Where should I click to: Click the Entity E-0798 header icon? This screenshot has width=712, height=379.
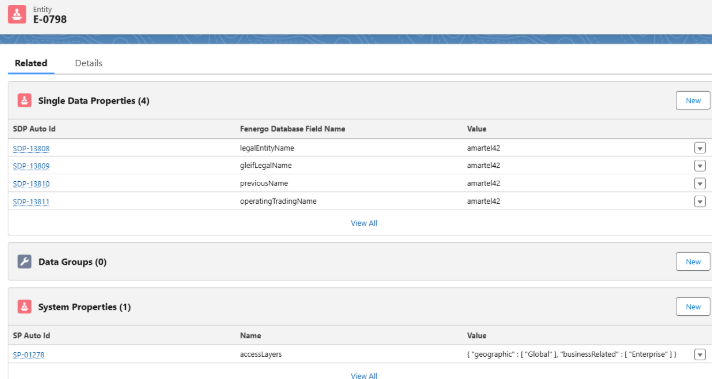tap(17, 15)
